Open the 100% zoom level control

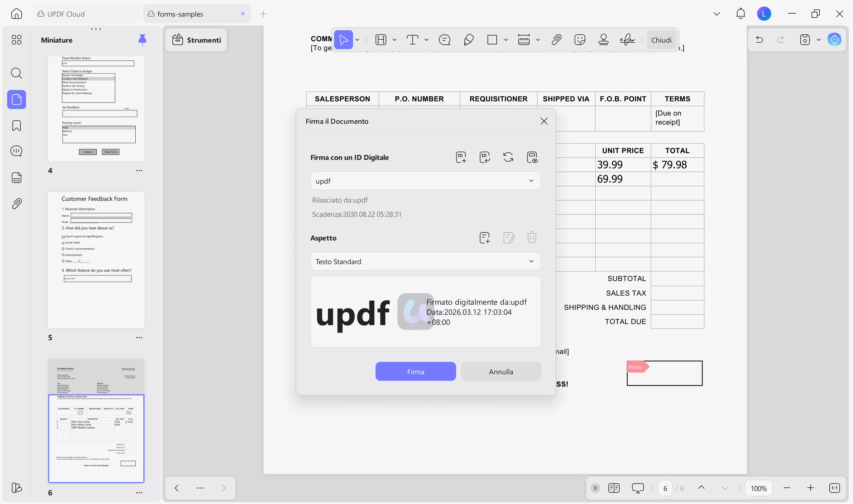coord(759,488)
